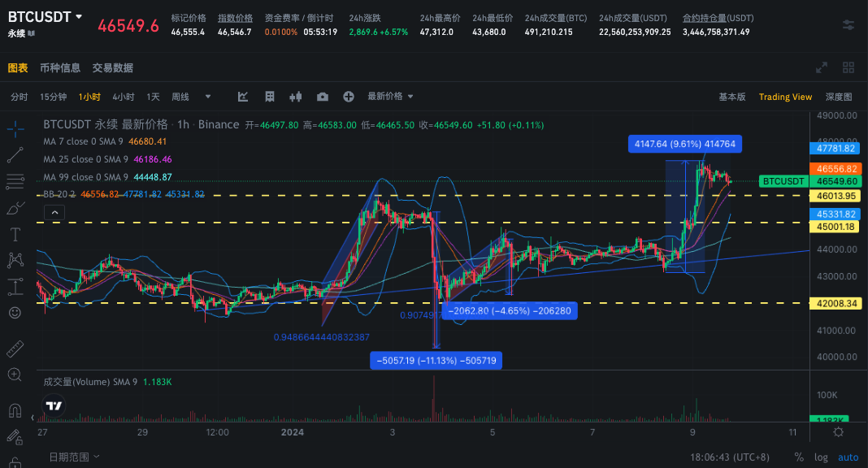This screenshot has height=468, width=868.
Task: Select the crosshair cursor tool
Action: pos(15,129)
